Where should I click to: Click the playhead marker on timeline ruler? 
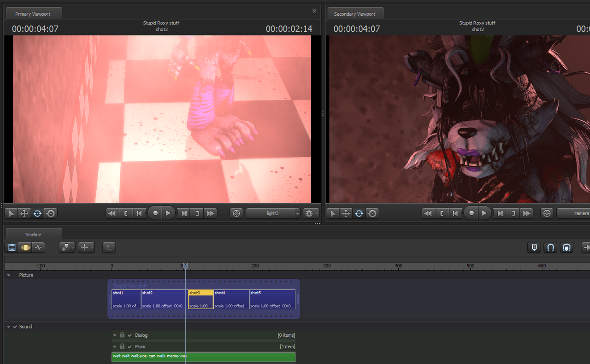(185, 266)
